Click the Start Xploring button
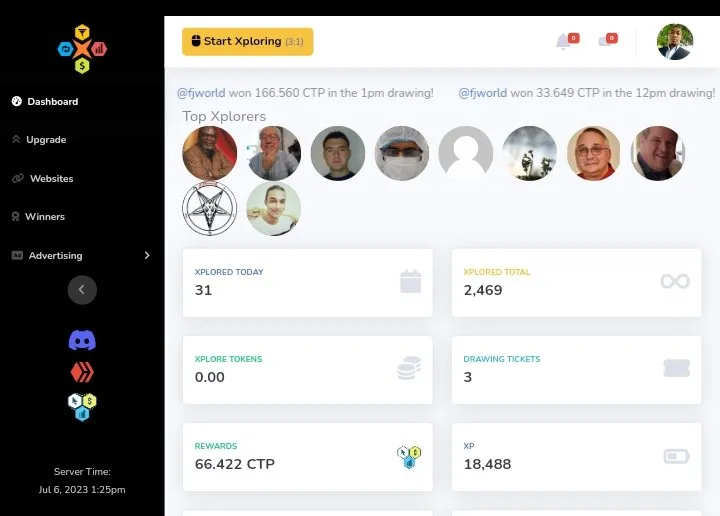The width and height of the screenshot is (720, 516). (248, 42)
